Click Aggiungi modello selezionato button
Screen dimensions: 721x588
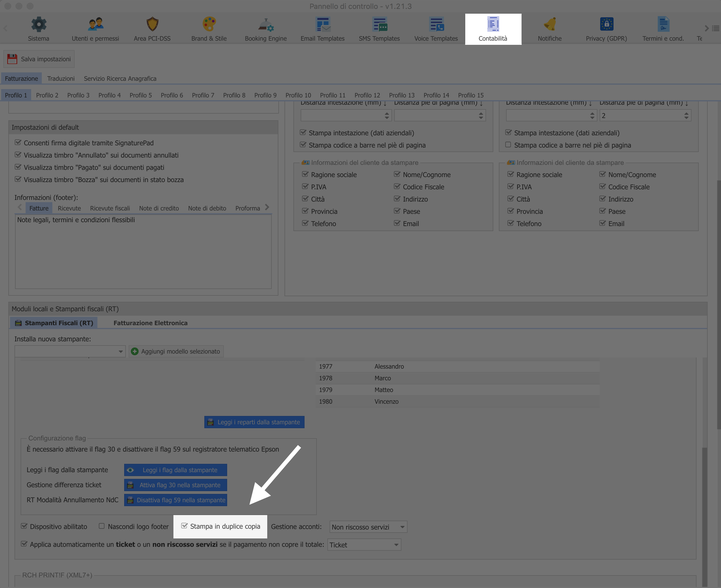[x=176, y=351]
